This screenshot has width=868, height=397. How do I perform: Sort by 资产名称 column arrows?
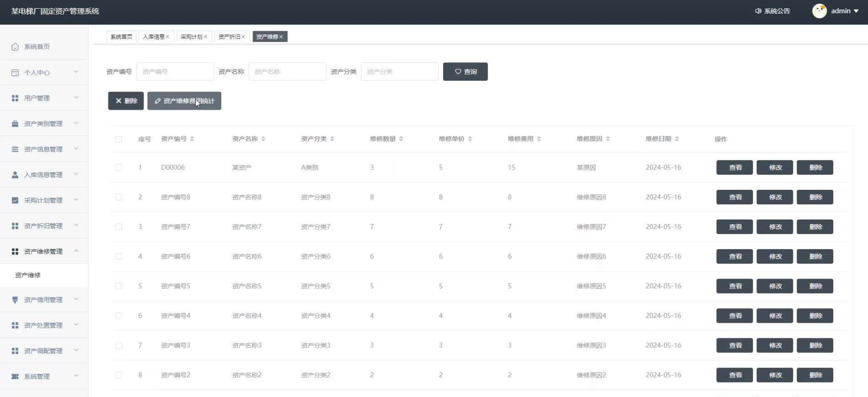coord(263,139)
